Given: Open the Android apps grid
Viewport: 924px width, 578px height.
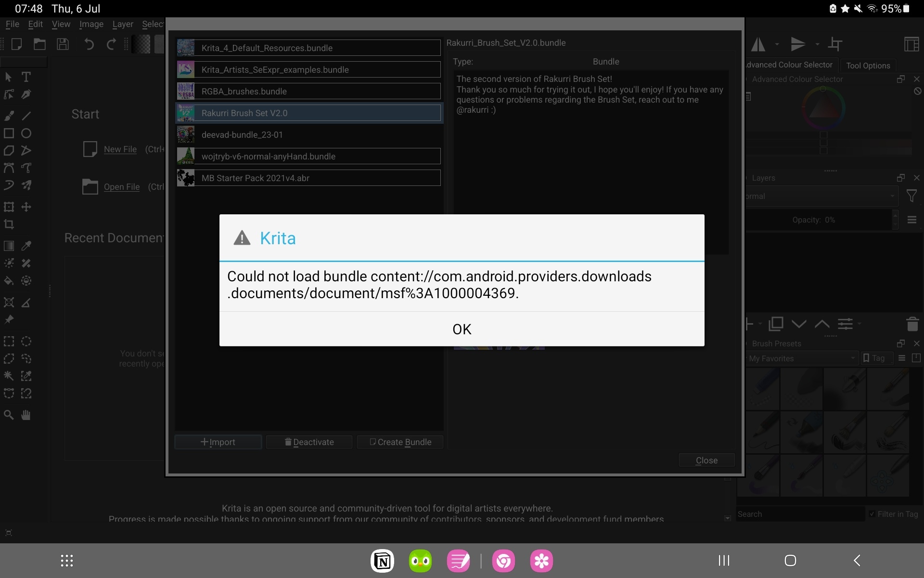Looking at the screenshot, I should pos(67,561).
